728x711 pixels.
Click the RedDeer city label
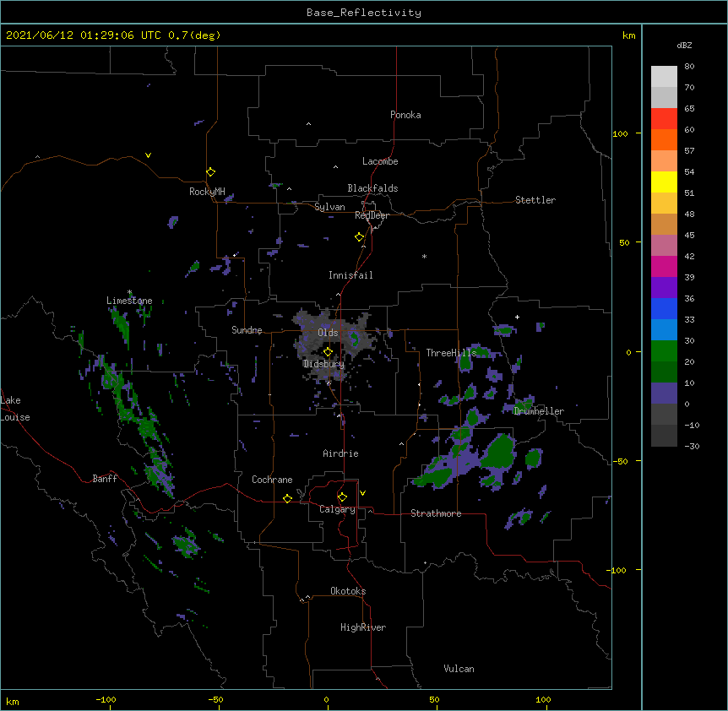pos(372,215)
